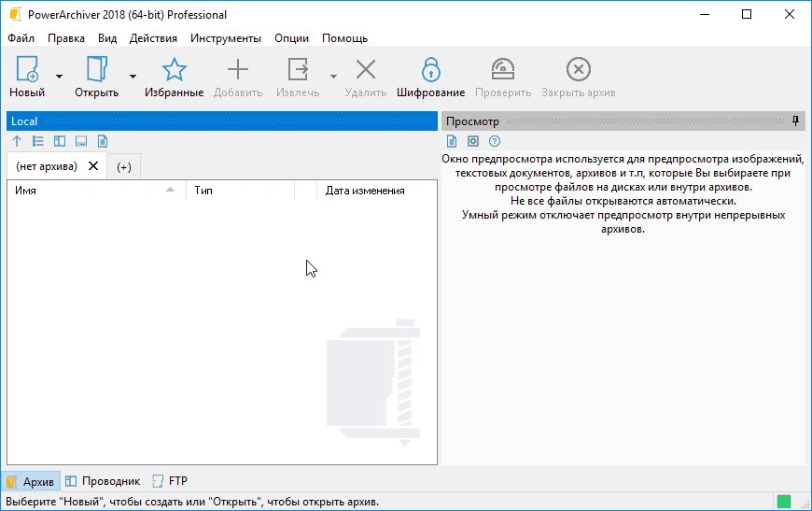This screenshot has height=511, width=812.
Task: Click the Добавить plus icon
Action: [x=238, y=69]
